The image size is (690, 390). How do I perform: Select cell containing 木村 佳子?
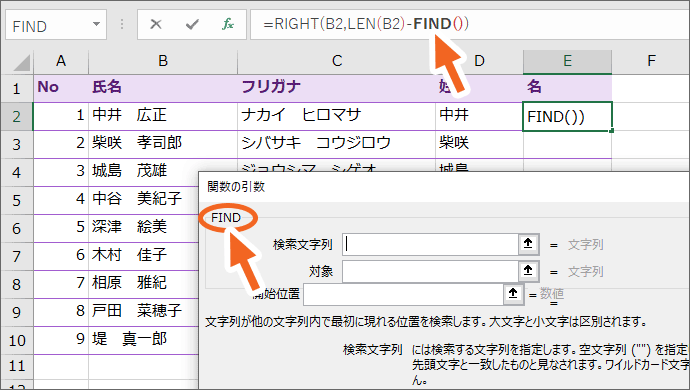[x=143, y=256]
